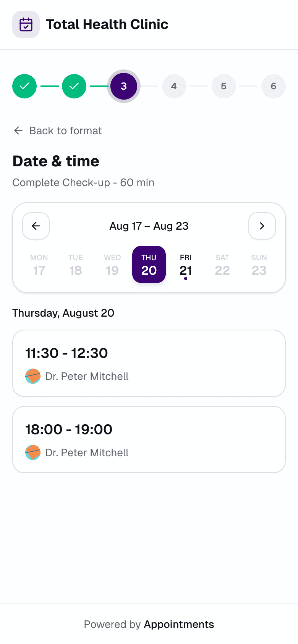The image size is (298, 644).
Task: Select Monday 17 in the week calendar
Action: pyautogui.click(x=39, y=265)
